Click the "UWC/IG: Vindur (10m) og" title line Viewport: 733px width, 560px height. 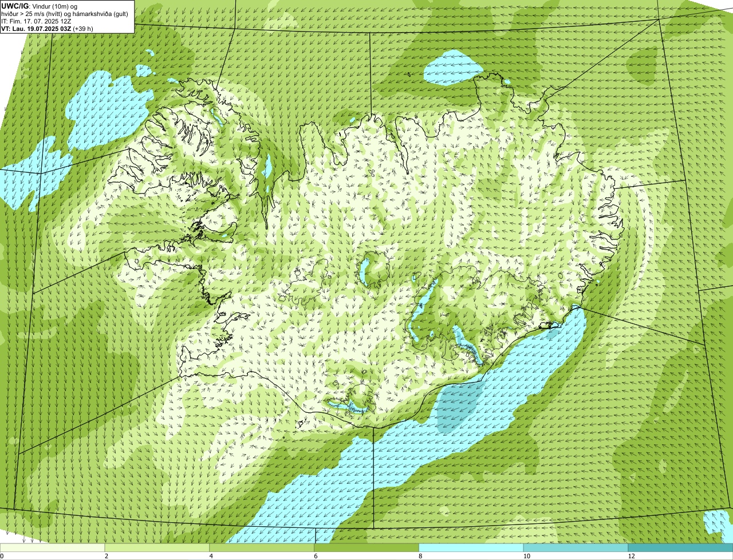tap(39, 6)
